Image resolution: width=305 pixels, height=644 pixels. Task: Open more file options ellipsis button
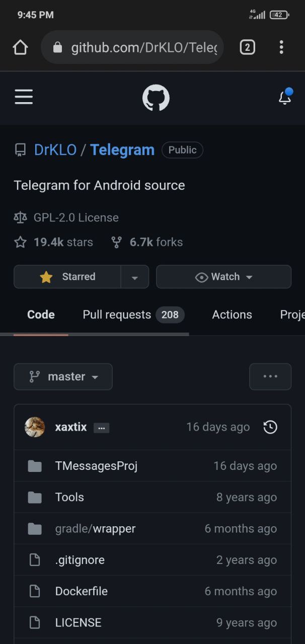coord(270,377)
